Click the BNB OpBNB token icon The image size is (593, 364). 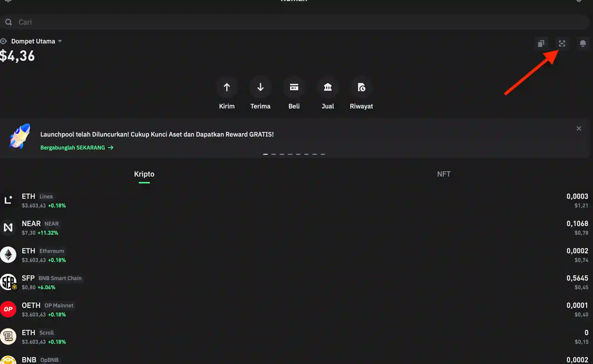[x=8, y=360]
